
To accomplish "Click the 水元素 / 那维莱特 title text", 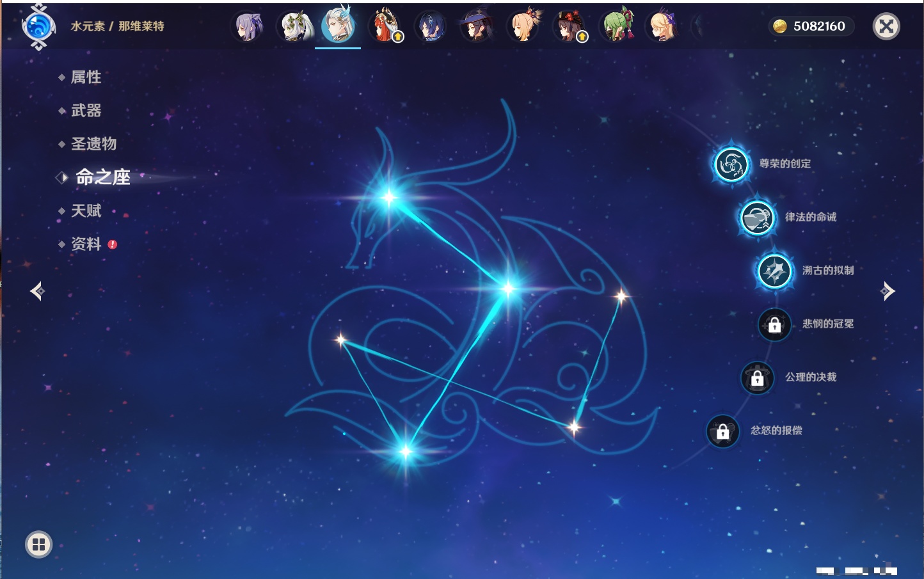I will [117, 26].
